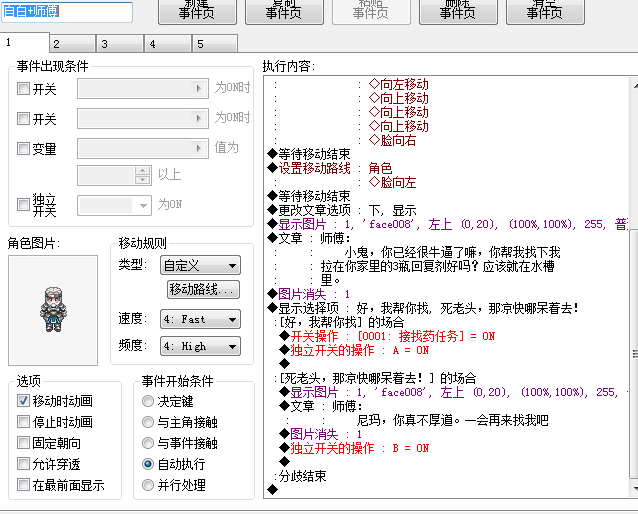Click the 删除事件页 button

458,11
